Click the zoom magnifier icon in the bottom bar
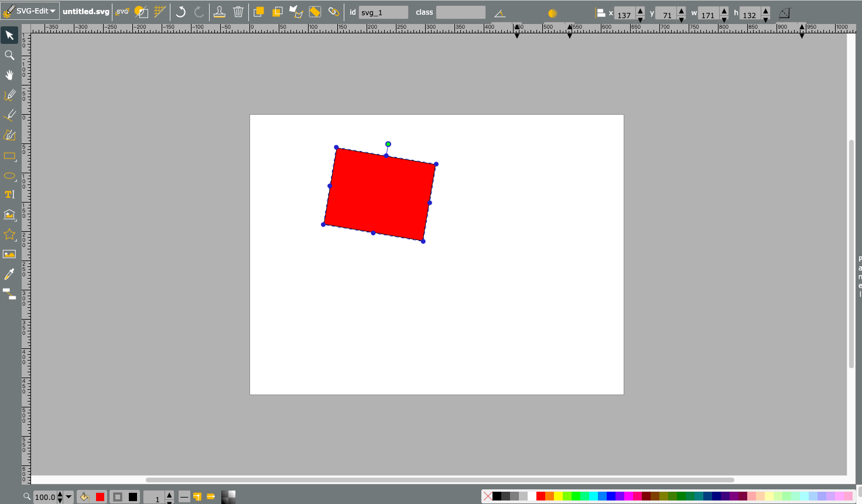 click(x=27, y=496)
